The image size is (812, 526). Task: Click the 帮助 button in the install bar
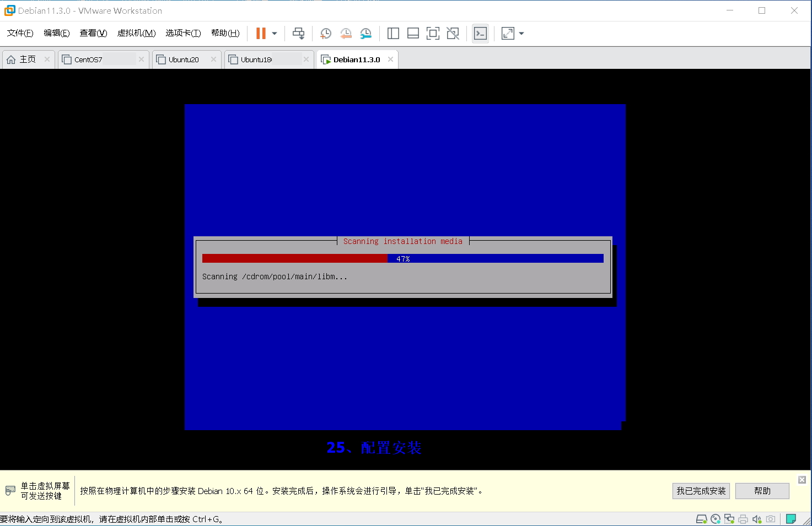[762, 491]
